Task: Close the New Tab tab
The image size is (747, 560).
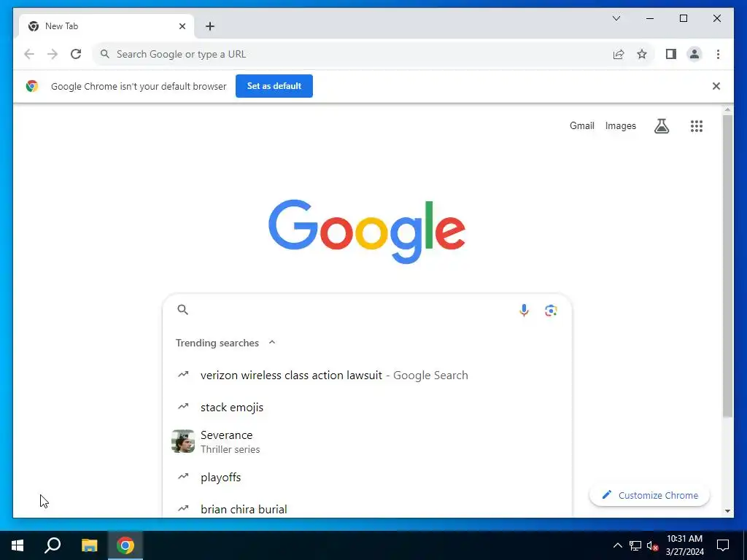Action: [182, 26]
